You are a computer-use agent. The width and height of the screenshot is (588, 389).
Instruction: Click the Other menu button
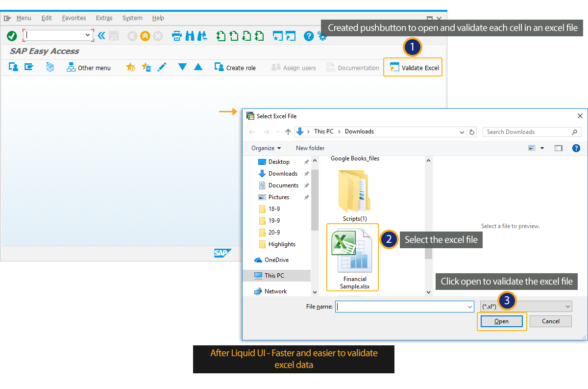tap(89, 68)
